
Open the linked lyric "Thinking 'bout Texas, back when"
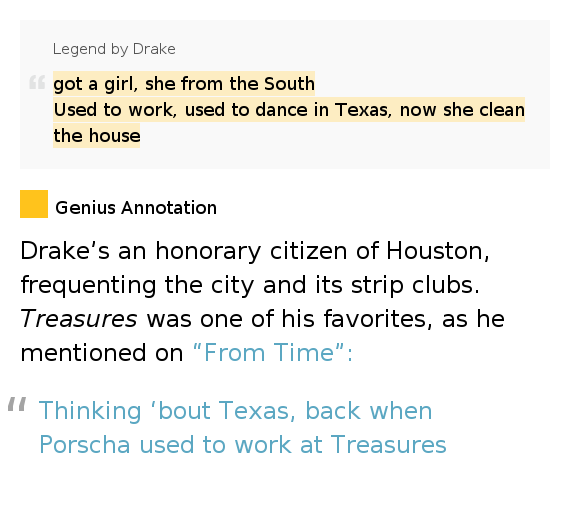click(x=236, y=411)
